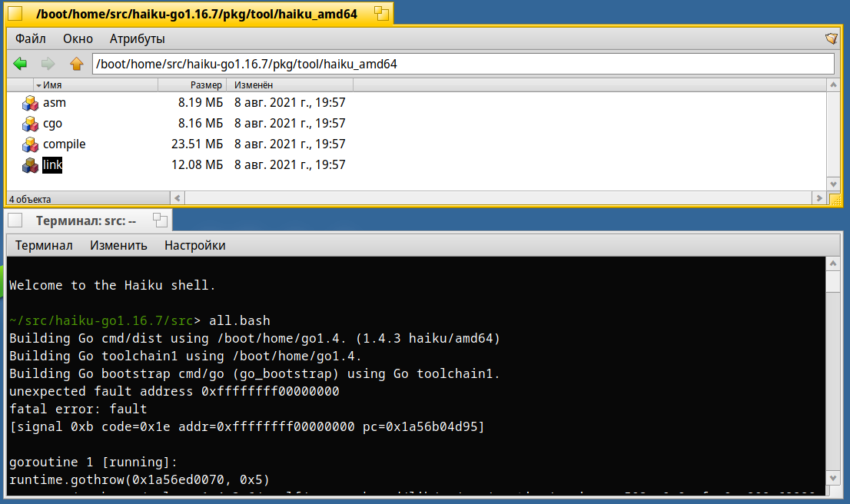850x504 pixels.
Task: Select the cgo file icon
Action: (30, 124)
